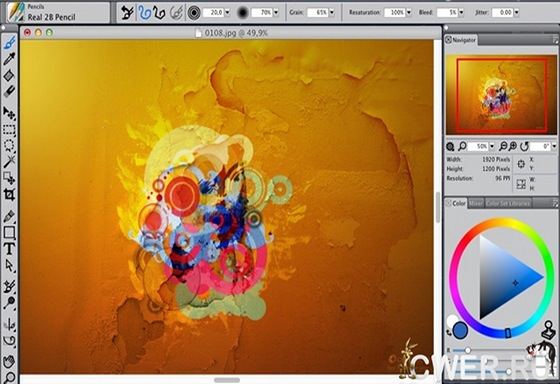Select the Magic Wand tool

(9, 161)
